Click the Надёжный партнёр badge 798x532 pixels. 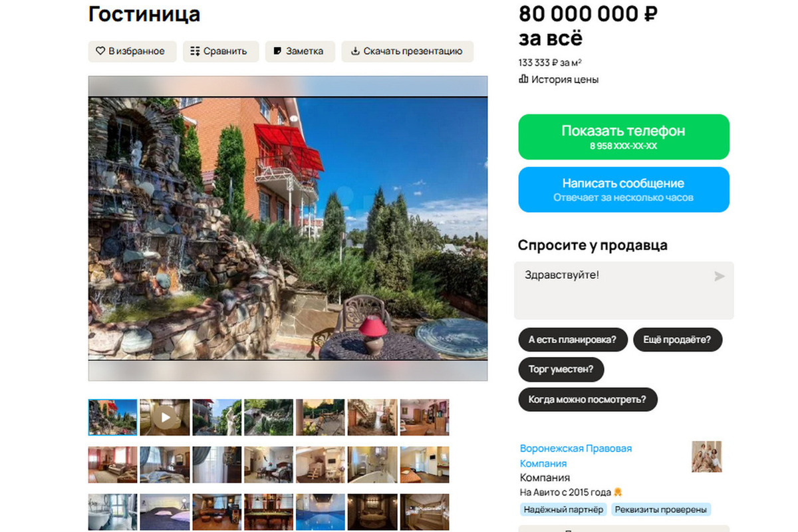[x=563, y=510]
